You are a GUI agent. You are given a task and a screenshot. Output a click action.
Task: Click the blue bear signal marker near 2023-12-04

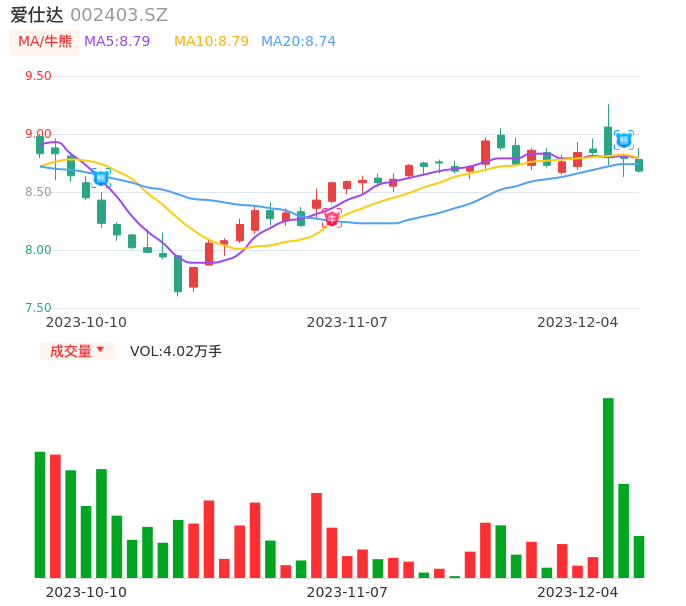click(623, 141)
